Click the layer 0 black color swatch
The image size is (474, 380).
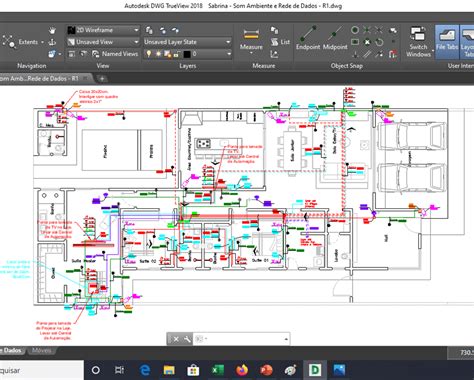coord(187,54)
